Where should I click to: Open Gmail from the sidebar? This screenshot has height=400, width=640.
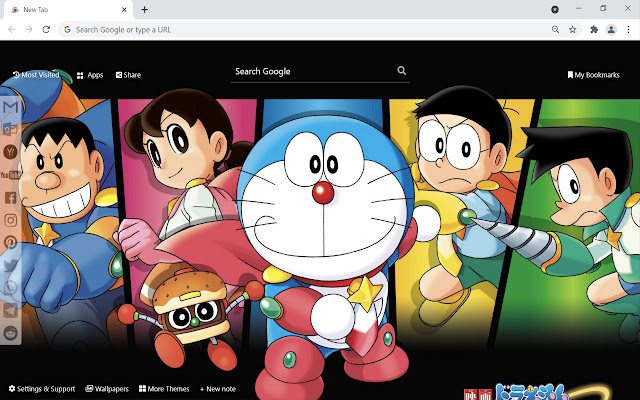[10, 107]
